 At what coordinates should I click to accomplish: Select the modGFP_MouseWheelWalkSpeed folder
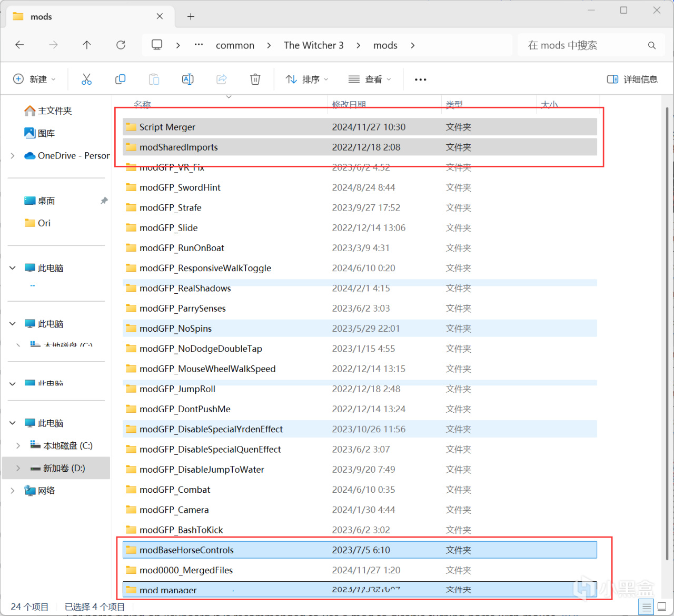click(x=360, y=369)
